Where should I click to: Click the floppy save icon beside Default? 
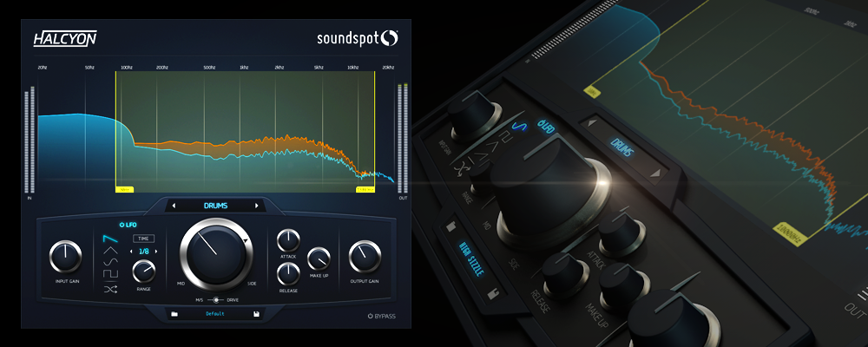click(x=257, y=314)
